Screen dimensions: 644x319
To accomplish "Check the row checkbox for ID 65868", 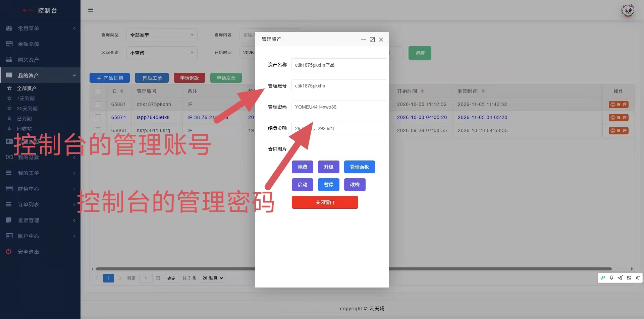I will tap(98, 130).
